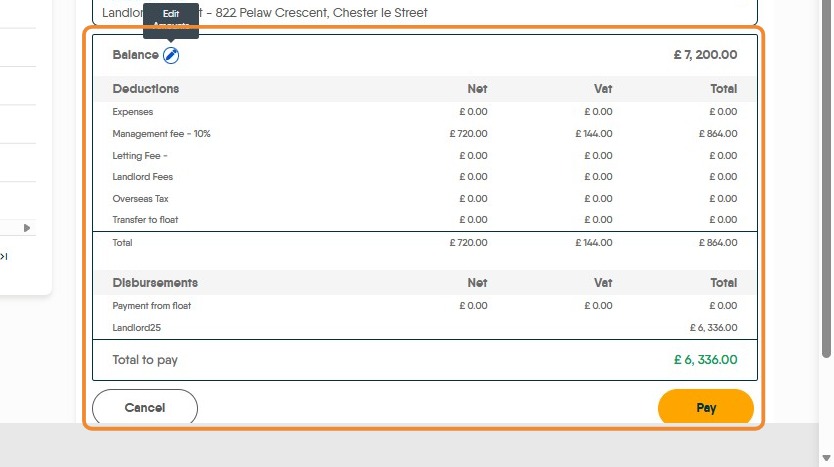Viewport: 834px width, 467px height.
Task: Click the Overseas Tax row label
Action: point(141,199)
